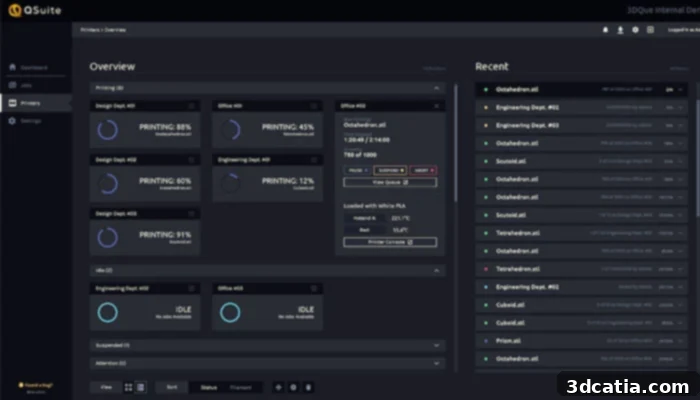Toggle the square box on the idle Office #03 card
Image resolution: width=700 pixels, height=400 pixels.
click(x=314, y=288)
